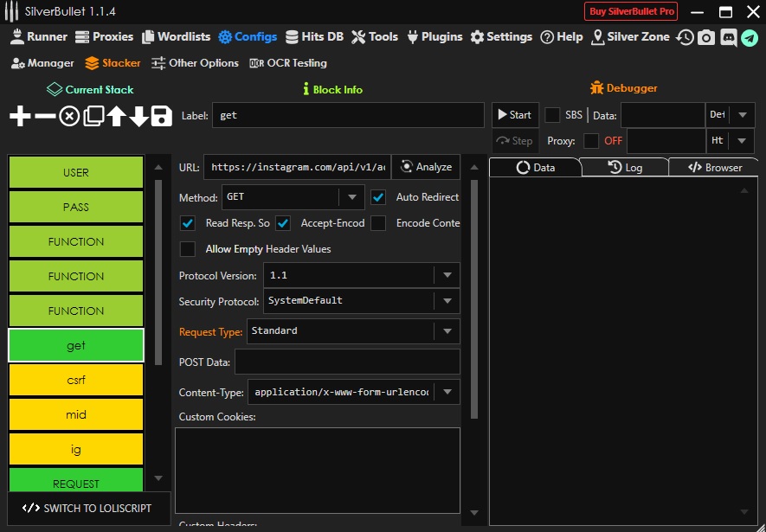Expand the Method dropdown showing GET
The image size is (766, 532).
point(351,197)
